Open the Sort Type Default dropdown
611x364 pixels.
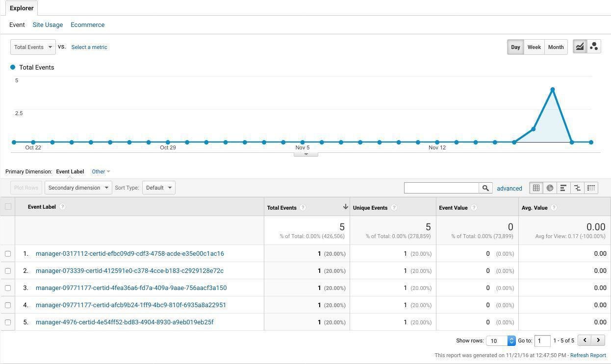pos(159,188)
